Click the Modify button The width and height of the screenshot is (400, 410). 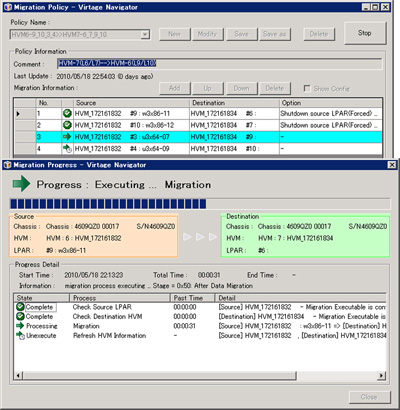(207, 34)
